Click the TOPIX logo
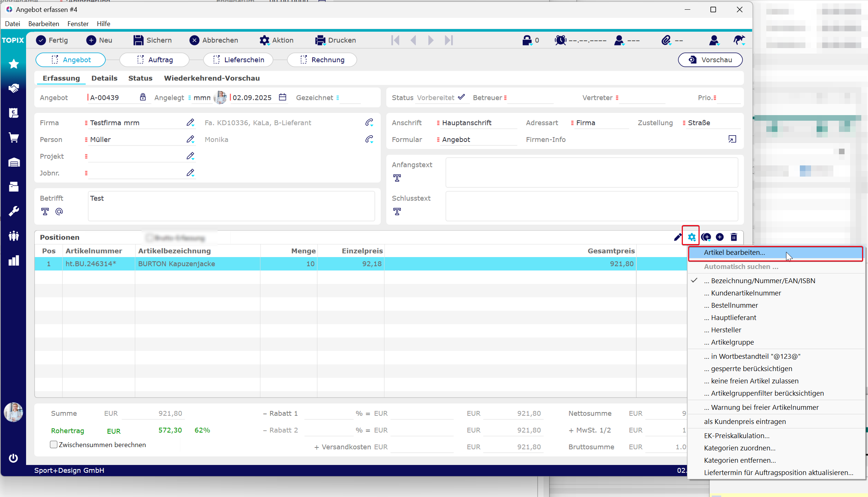868x497 pixels. pos(13,40)
